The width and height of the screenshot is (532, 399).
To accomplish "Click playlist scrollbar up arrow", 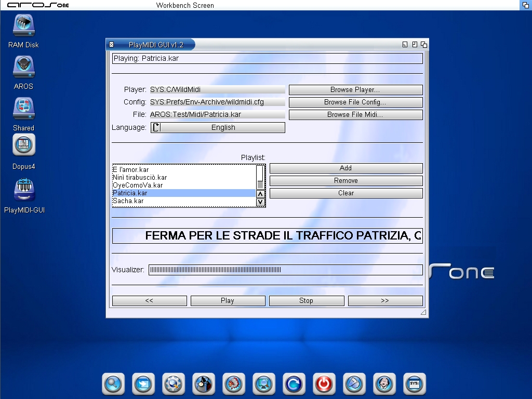I will pyautogui.click(x=260, y=194).
